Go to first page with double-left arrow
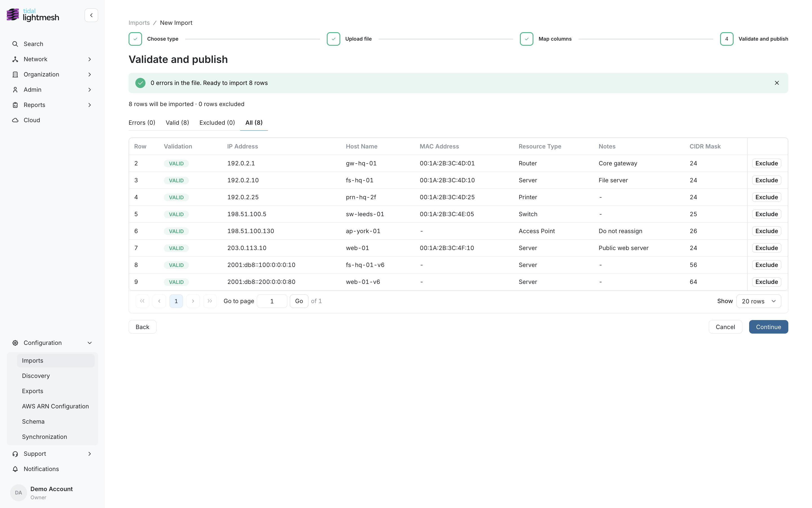The height and width of the screenshot is (508, 812). pyautogui.click(x=142, y=301)
